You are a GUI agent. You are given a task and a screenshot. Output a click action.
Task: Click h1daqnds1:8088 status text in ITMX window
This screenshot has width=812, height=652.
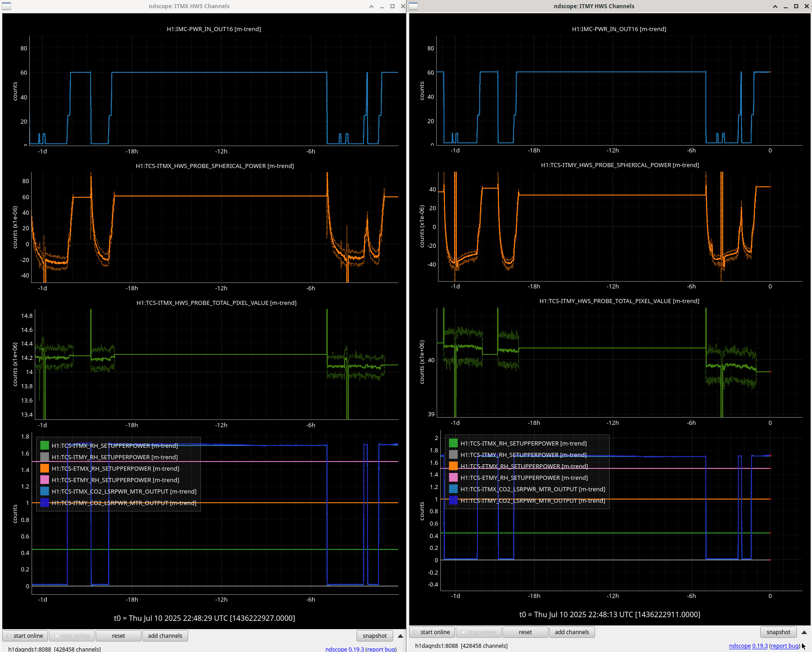pos(54,649)
